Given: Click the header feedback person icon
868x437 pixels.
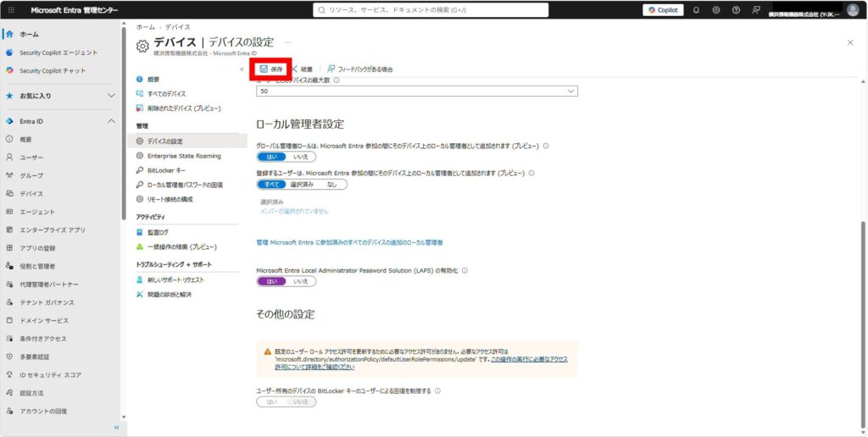Looking at the screenshot, I should 755,10.
